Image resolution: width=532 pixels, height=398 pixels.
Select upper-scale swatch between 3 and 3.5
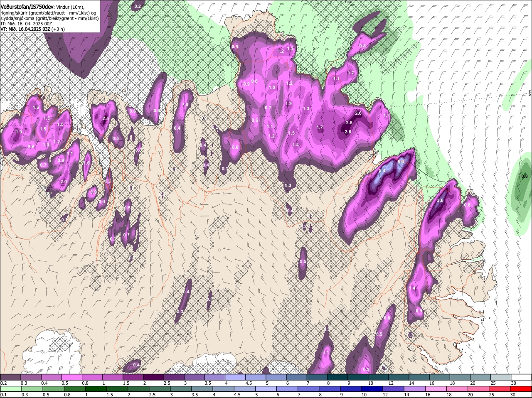click(x=194, y=377)
